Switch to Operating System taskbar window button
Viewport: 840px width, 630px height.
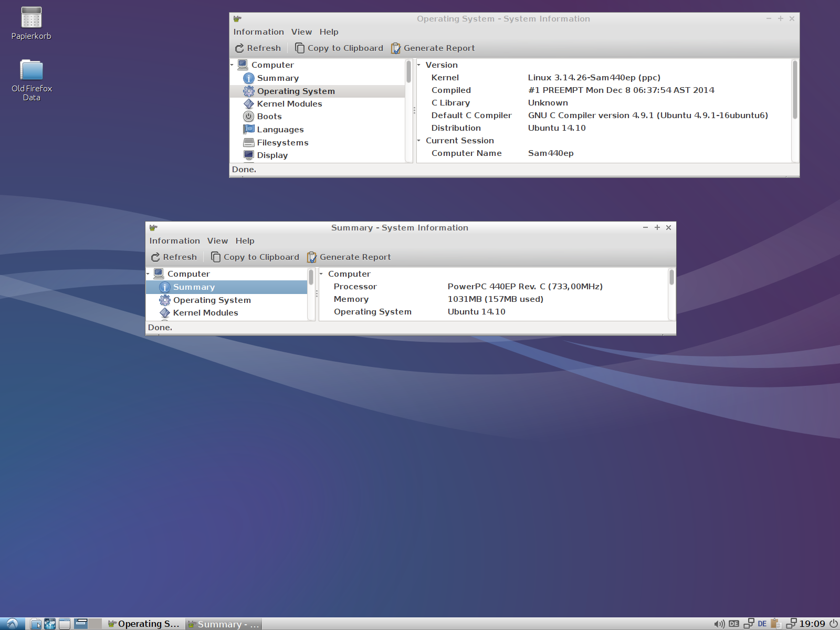tap(143, 624)
